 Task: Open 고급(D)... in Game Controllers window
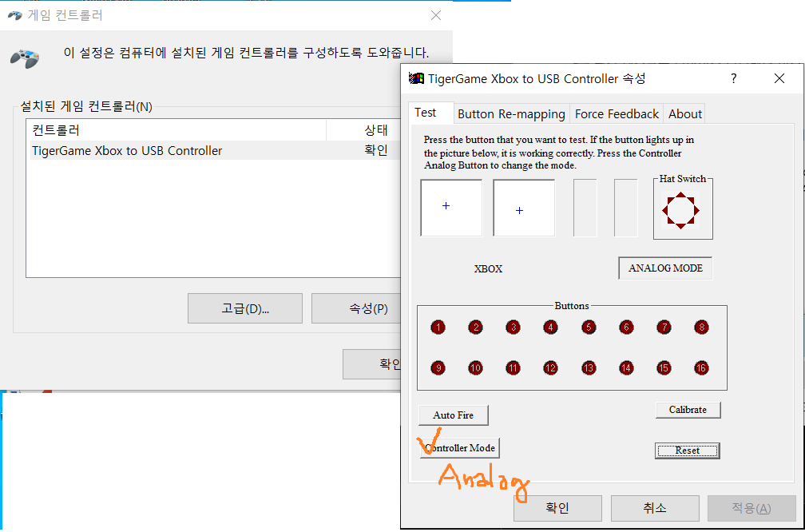tap(245, 308)
